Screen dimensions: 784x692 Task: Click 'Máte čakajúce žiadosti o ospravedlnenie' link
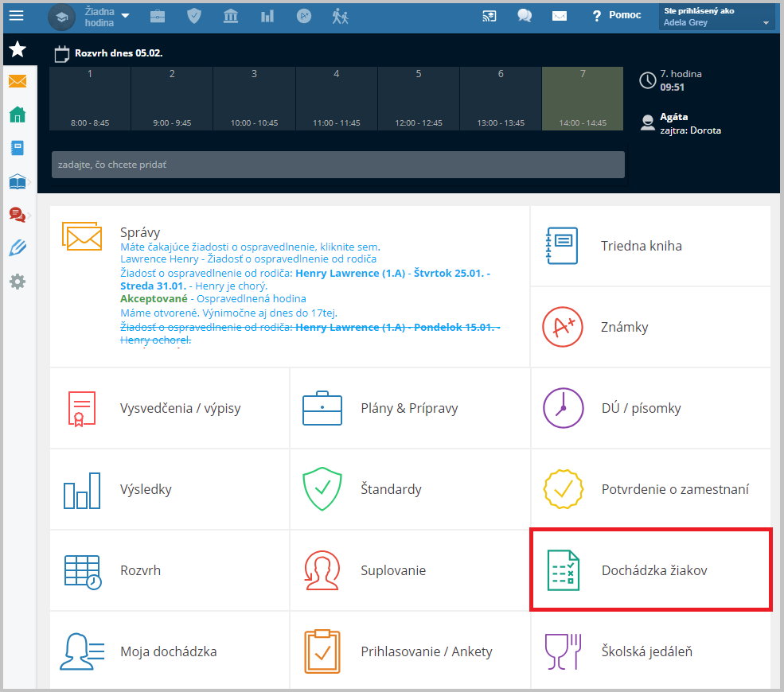point(250,247)
